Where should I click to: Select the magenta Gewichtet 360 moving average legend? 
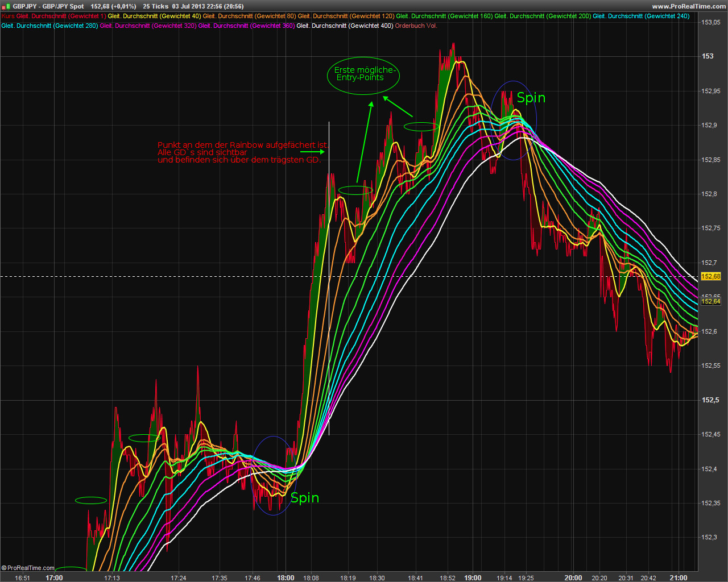[247, 26]
